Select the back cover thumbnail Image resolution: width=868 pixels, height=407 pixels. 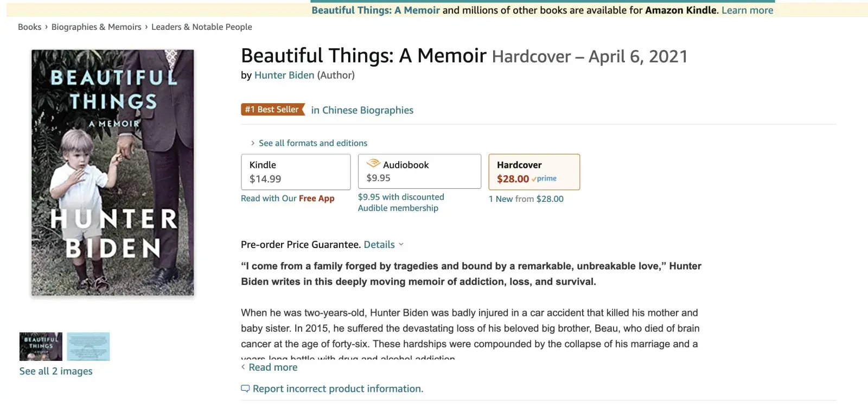point(88,346)
